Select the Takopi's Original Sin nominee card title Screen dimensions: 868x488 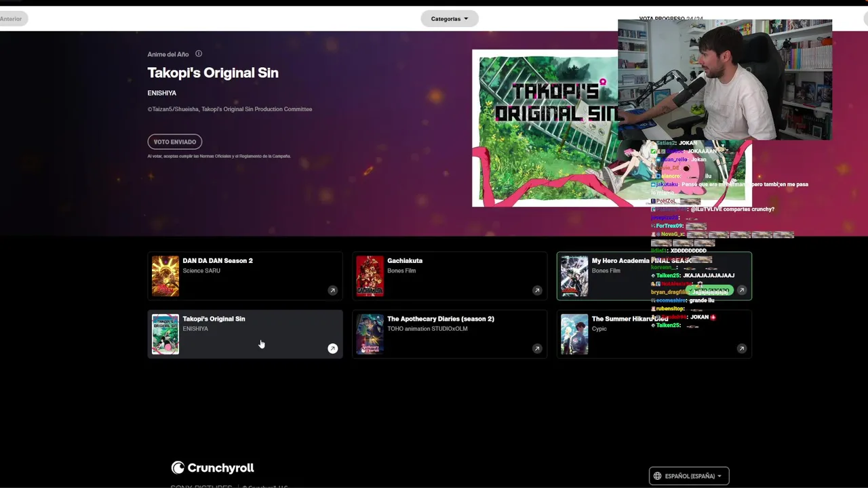coord(214,319)
